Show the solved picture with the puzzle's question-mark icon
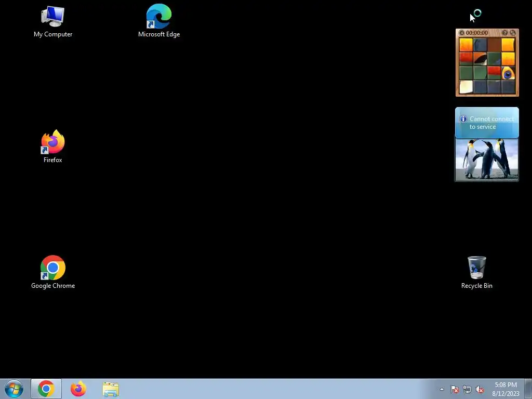 point(505,33)
